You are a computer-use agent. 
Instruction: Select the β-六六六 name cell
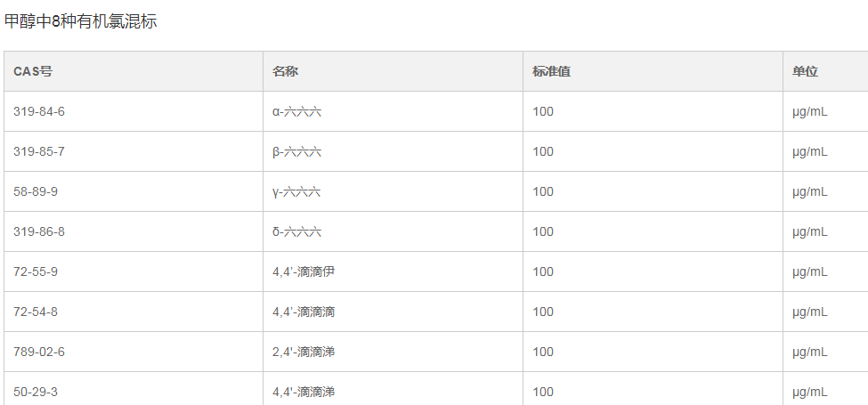point(296,151)
